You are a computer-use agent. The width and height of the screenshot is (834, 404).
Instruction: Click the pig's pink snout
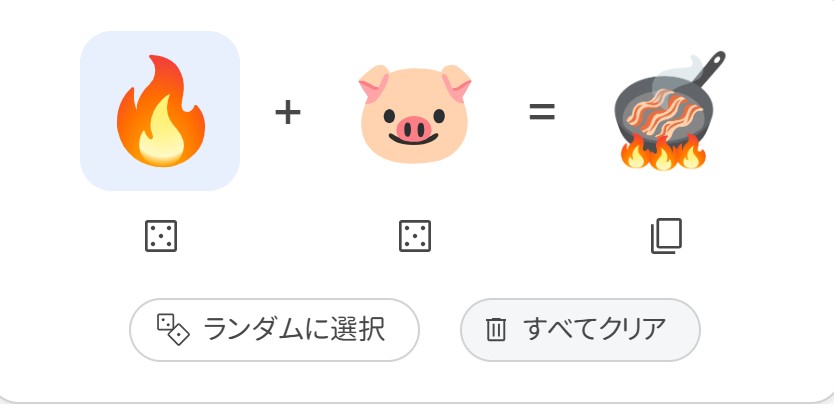tap(414, 128)
